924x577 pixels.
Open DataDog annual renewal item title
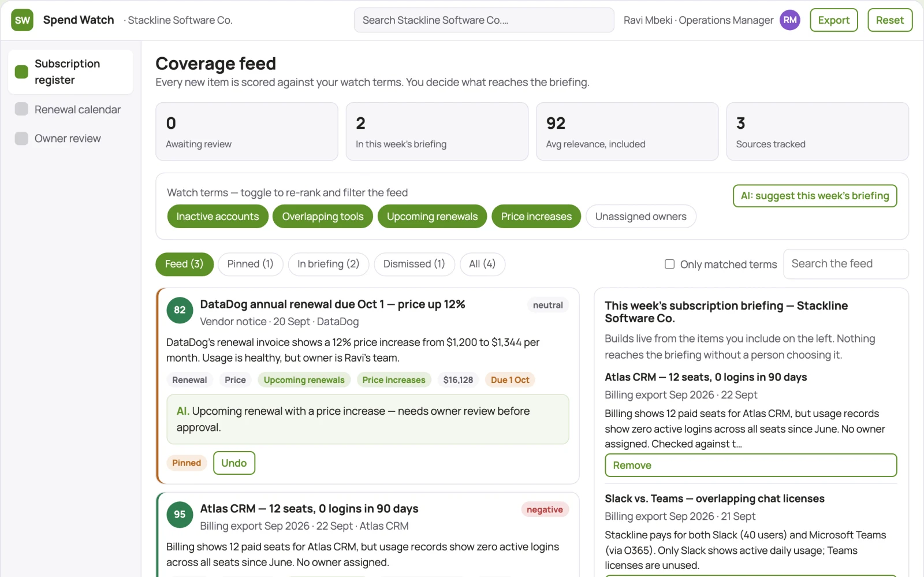[x=333, y=304]
